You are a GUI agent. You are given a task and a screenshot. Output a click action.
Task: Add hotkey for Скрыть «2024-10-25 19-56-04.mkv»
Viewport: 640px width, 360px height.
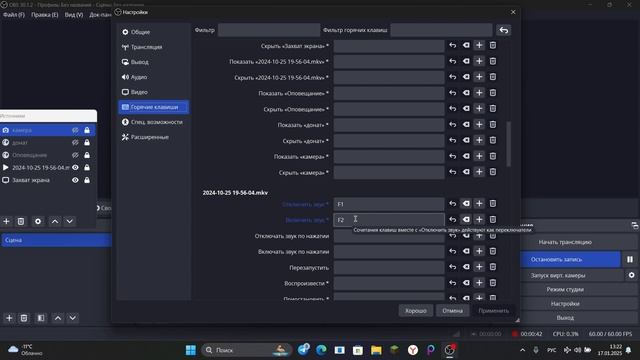pos(479,77)
